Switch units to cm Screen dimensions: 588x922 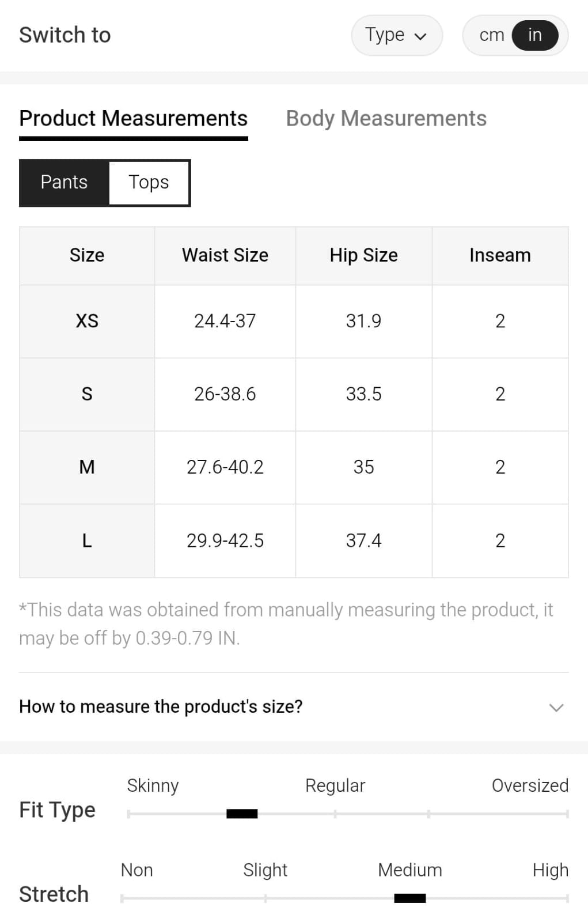(x=491, y=35)
